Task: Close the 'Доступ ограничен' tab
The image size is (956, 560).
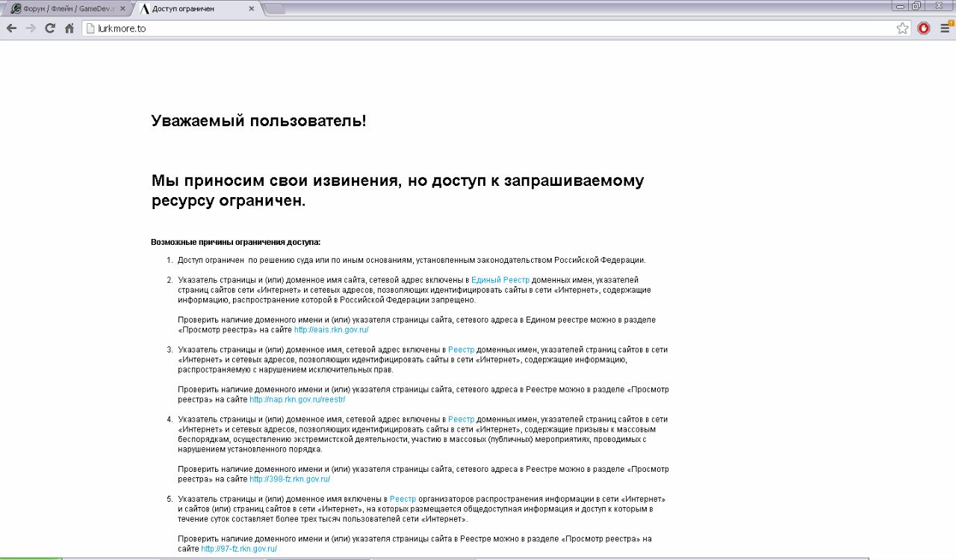Action: [252, 9]
